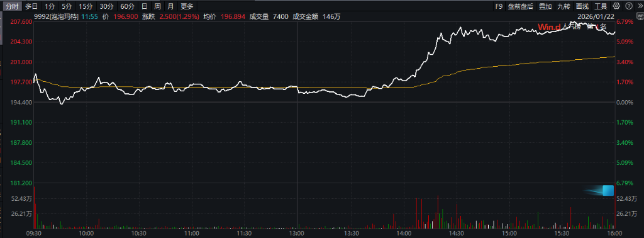This screenshot has width=644, height=238.
Task: Toggle 叠加 overlay comparison
Action: [x=545, y=6]
